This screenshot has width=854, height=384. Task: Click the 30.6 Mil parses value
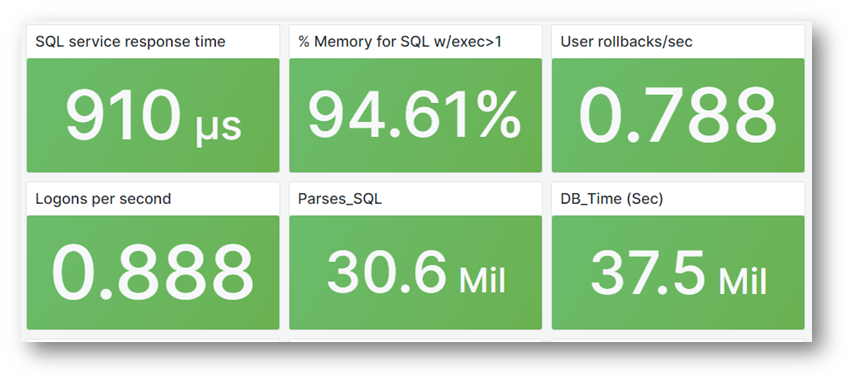[416, 273]
